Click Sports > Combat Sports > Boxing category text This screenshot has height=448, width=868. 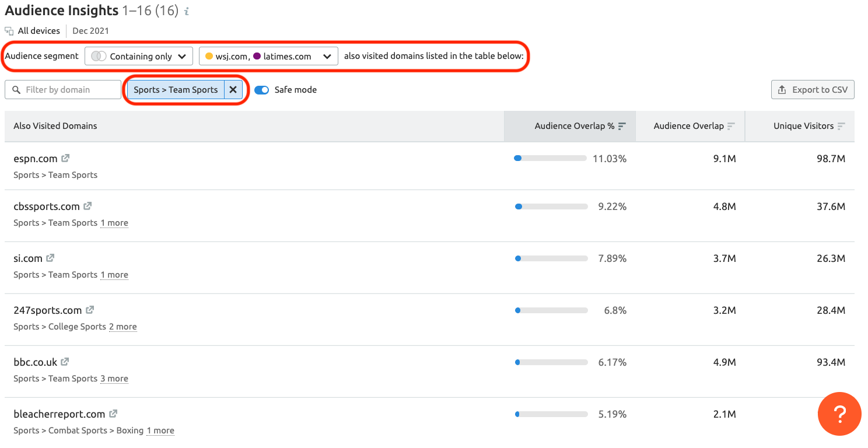point(78,430)
